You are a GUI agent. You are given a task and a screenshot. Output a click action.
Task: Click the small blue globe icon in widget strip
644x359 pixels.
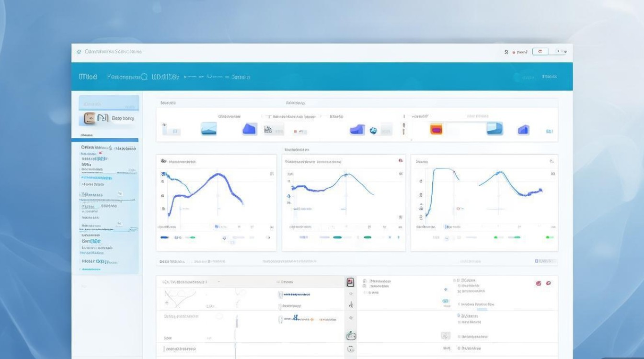[373, 130]
